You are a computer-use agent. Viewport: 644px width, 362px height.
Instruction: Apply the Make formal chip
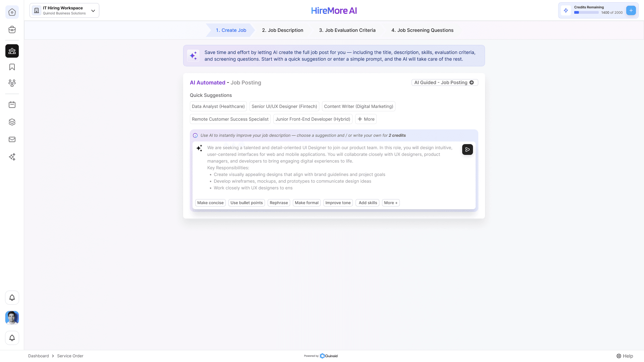pos(307,203)
